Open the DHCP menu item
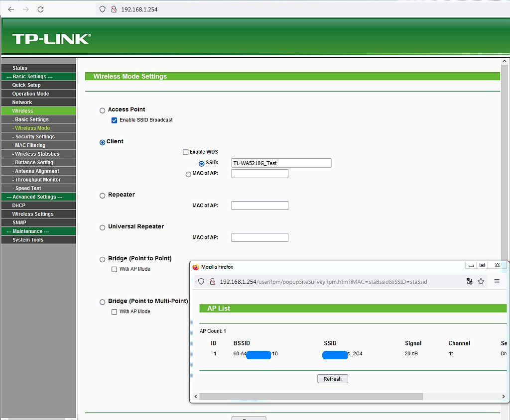The width and height of the screenshot is (510, 420). click(19, 206)
